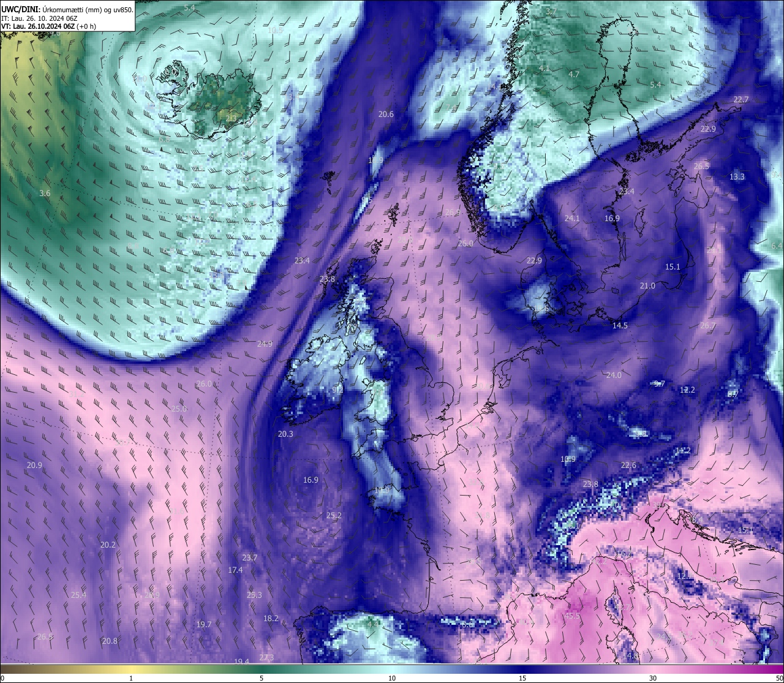Click the 4.1 value label
Screen dimensions: 784x683
(x=545, y=69)
